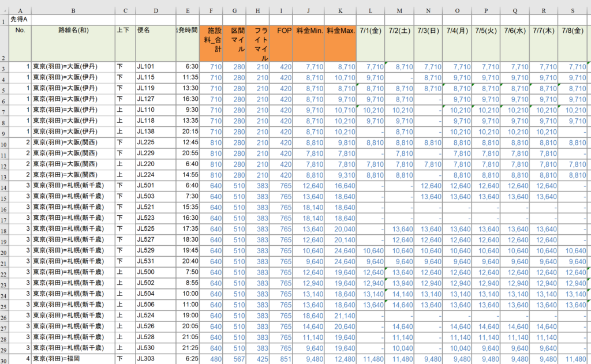Click the orange FOP header cell
Viewport: 591px width, 364px height.
(x=284, y=30)
